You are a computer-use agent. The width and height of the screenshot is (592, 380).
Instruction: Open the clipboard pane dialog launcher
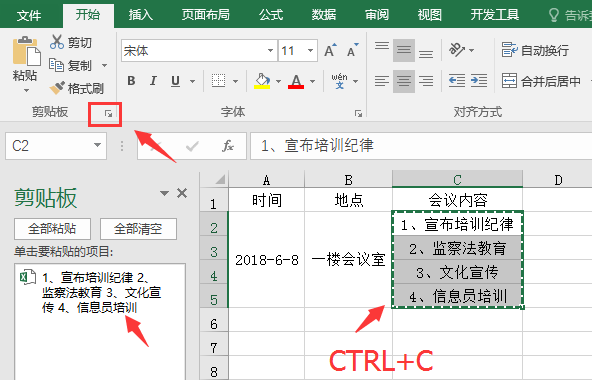[108, 113]
